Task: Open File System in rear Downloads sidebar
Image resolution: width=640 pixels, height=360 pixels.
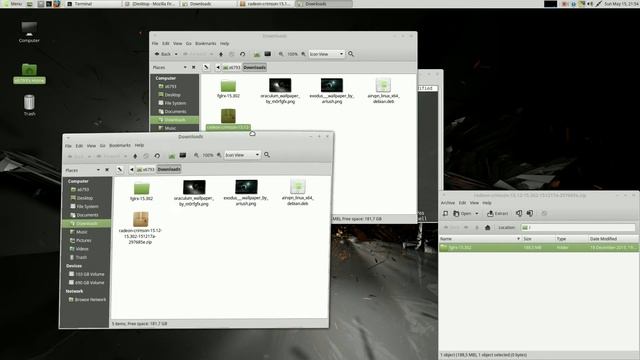Action: (x=176, y=103)
